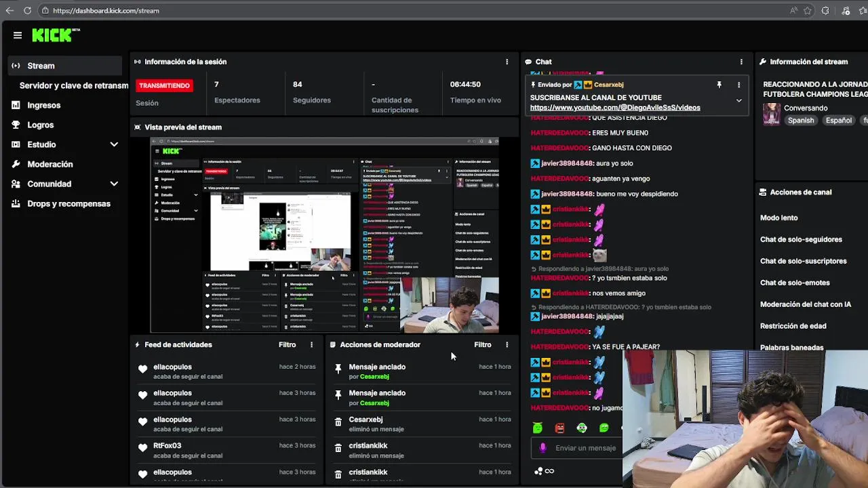Unpin message with the pin icon in chat
The image size is (868, 488).
coord(719,85)
